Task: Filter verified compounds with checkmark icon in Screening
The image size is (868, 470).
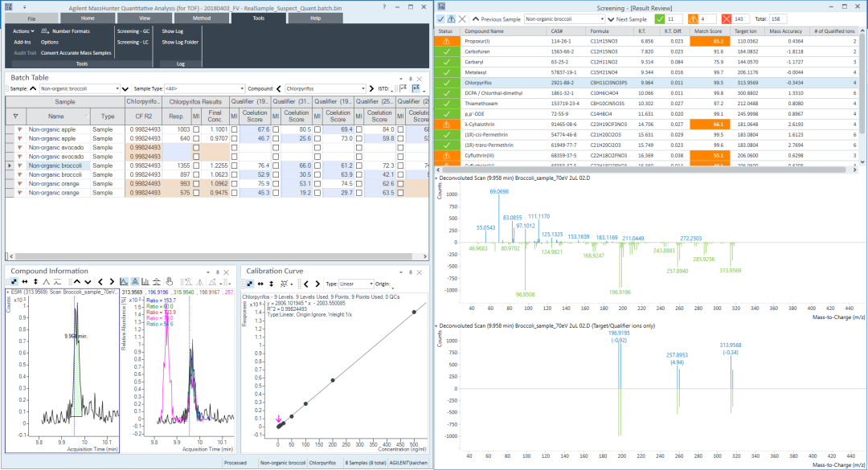Action: [441, 18]
